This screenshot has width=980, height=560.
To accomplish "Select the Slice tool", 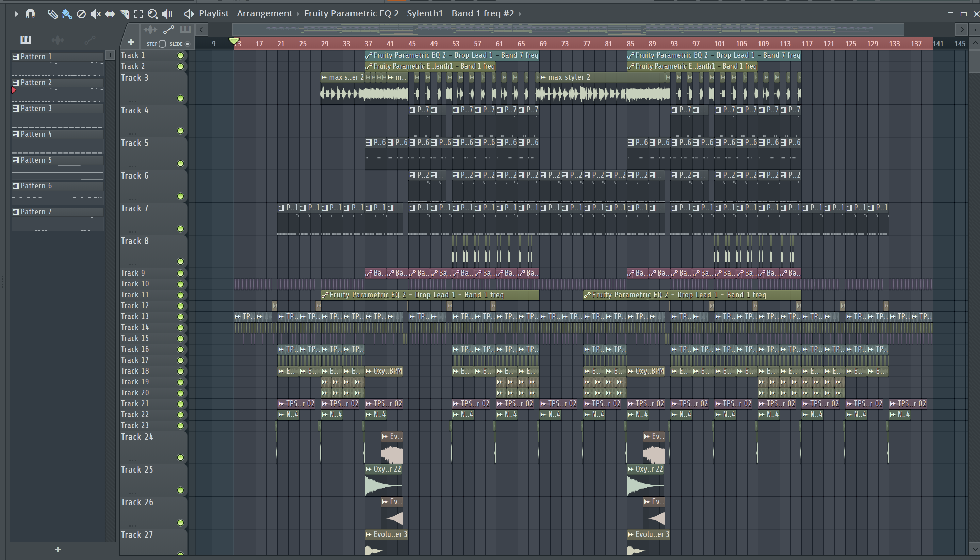I will click(x=124, y=14).
